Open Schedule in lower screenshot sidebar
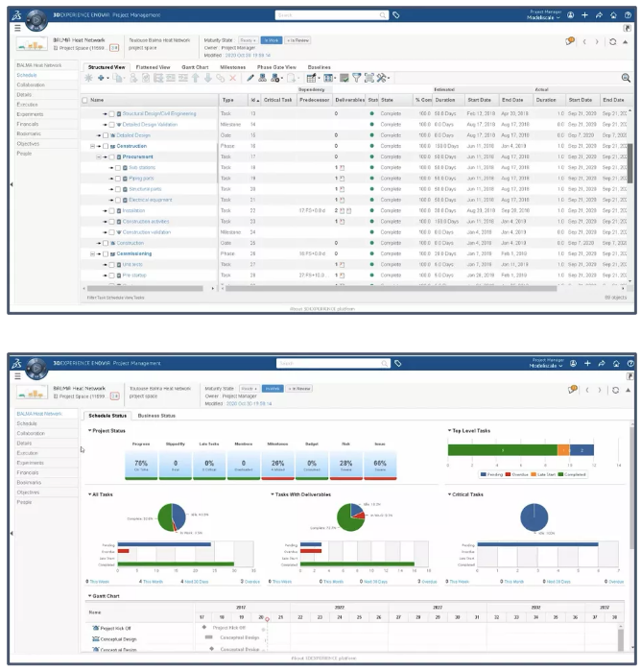This screenshot has width=641, height=672. (x=27, y=423)
